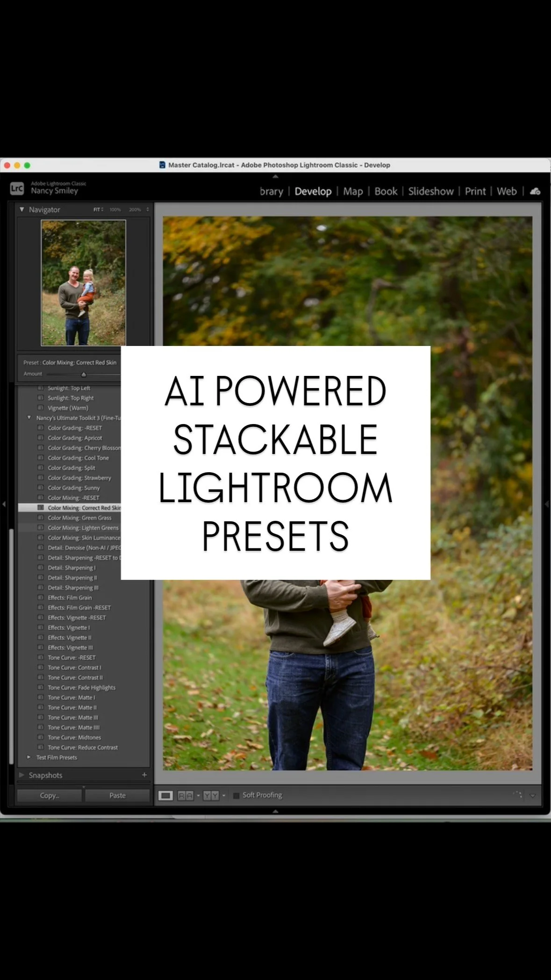551x980 pixels.
Task: Click the preset icon beside Tone Curve: Contrast I
Action: pos(41,668)
